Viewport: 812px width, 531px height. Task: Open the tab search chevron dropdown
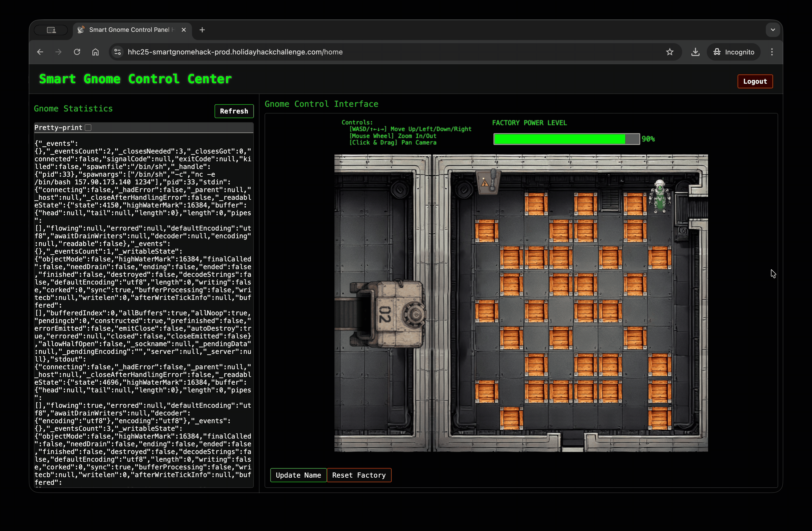click(x=773, y=30)
